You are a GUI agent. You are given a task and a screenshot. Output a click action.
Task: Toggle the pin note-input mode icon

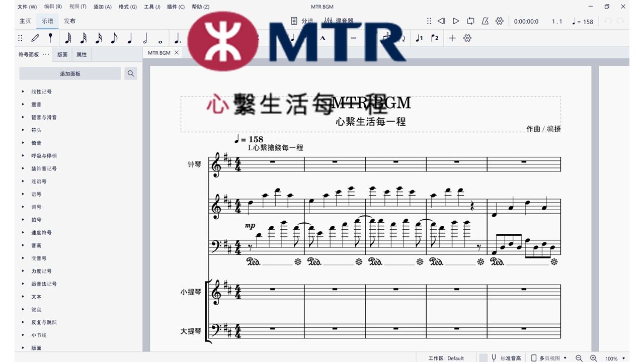point(50,38)
